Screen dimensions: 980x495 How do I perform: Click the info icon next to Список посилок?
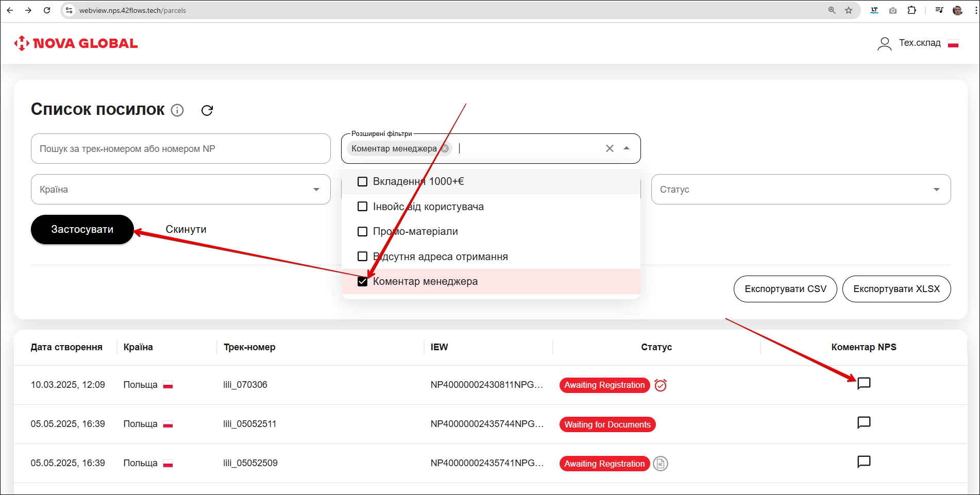pos(177,110)
